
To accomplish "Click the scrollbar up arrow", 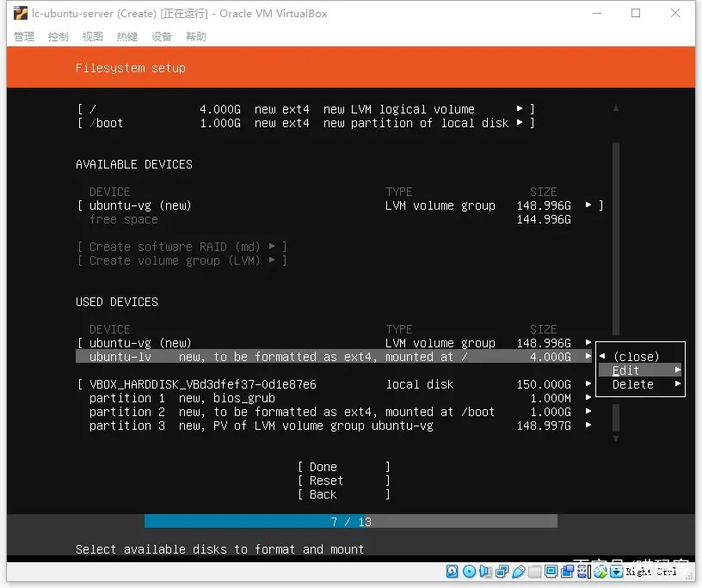I will point(616,108).
